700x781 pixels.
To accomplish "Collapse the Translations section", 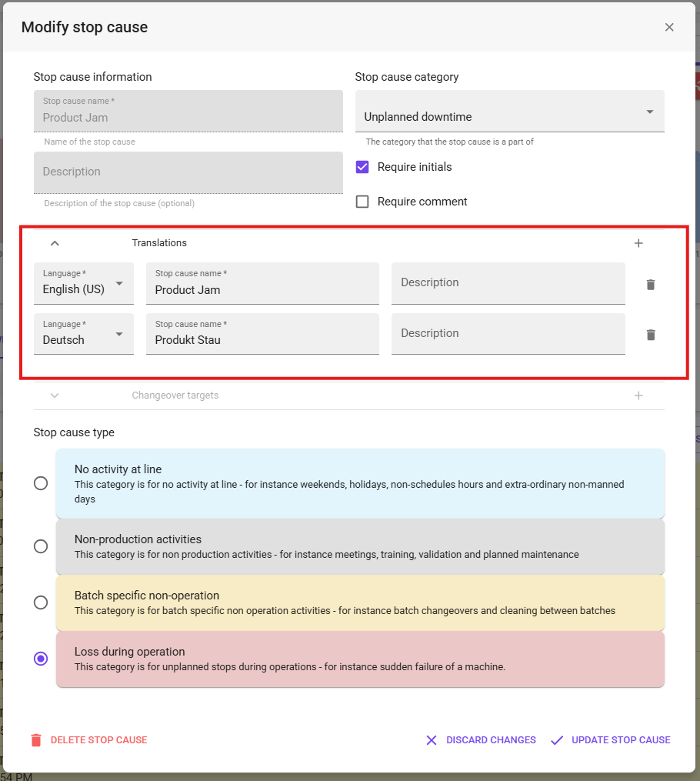I will 55,243.
